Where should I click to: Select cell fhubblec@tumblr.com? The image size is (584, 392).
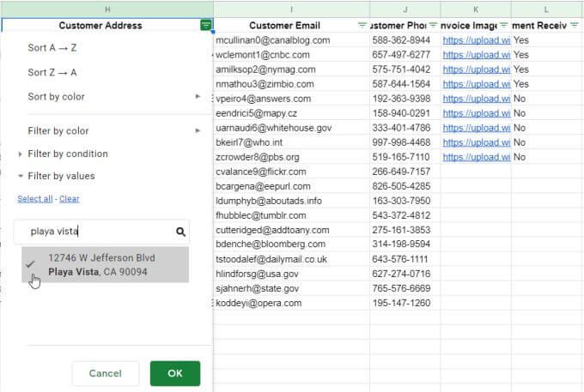point(292,215)
